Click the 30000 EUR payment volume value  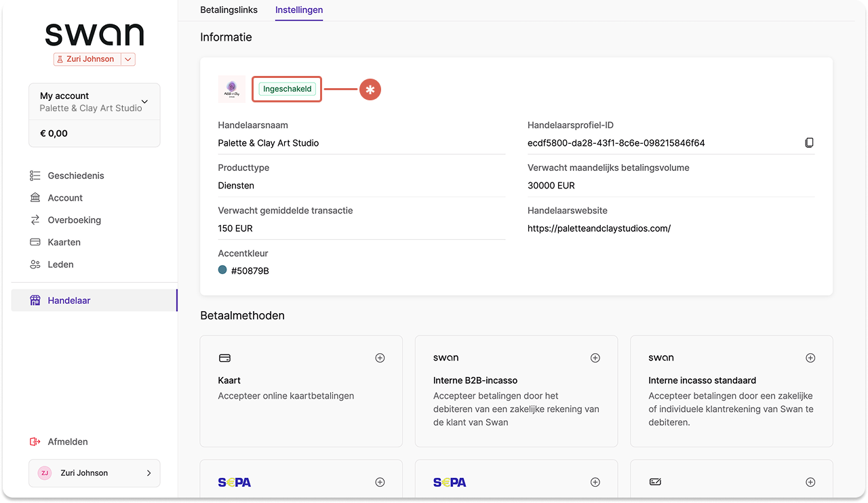pyautogui.click(x=551, y=186)
